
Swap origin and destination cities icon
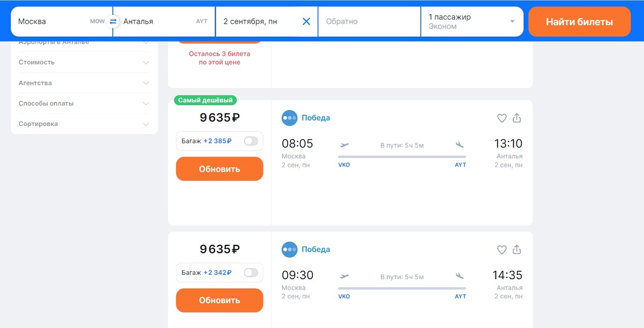click(x=113, y=21)
